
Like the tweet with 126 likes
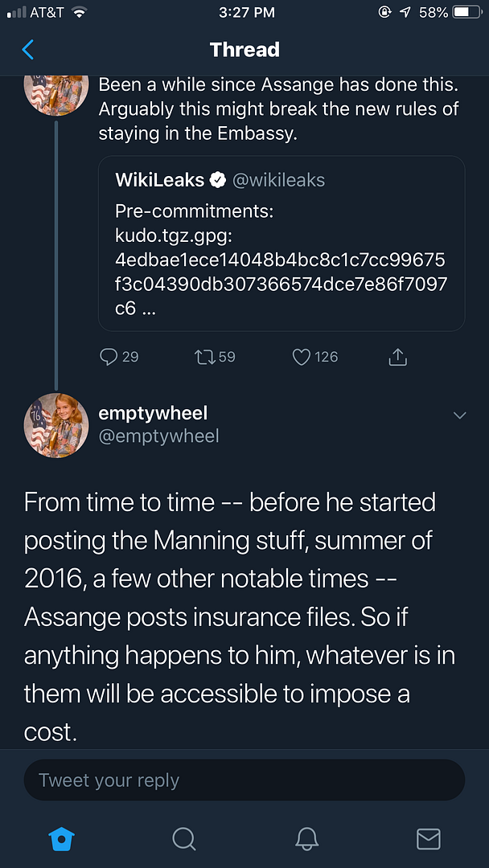coord(302,357)
